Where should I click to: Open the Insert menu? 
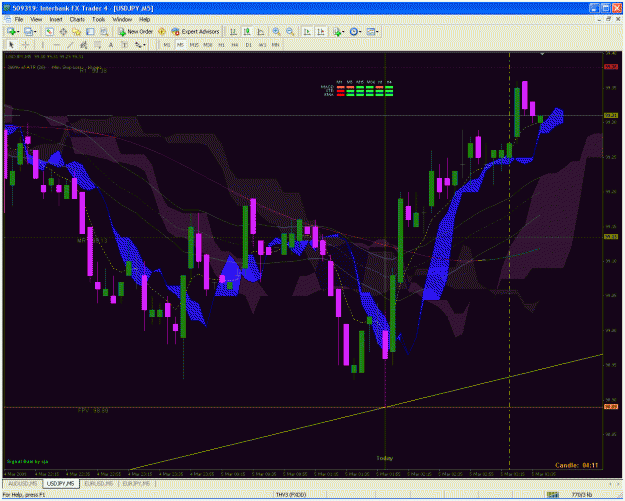56,19
